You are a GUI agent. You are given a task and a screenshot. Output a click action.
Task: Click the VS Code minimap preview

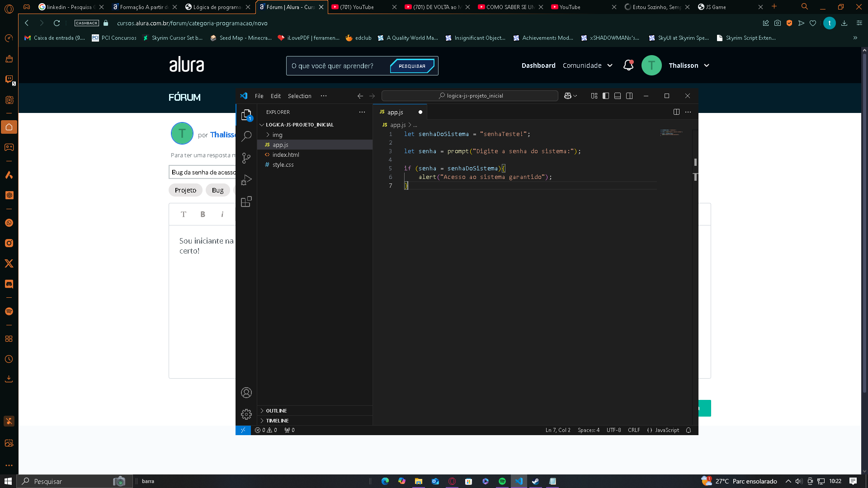[x=672, y=132]
